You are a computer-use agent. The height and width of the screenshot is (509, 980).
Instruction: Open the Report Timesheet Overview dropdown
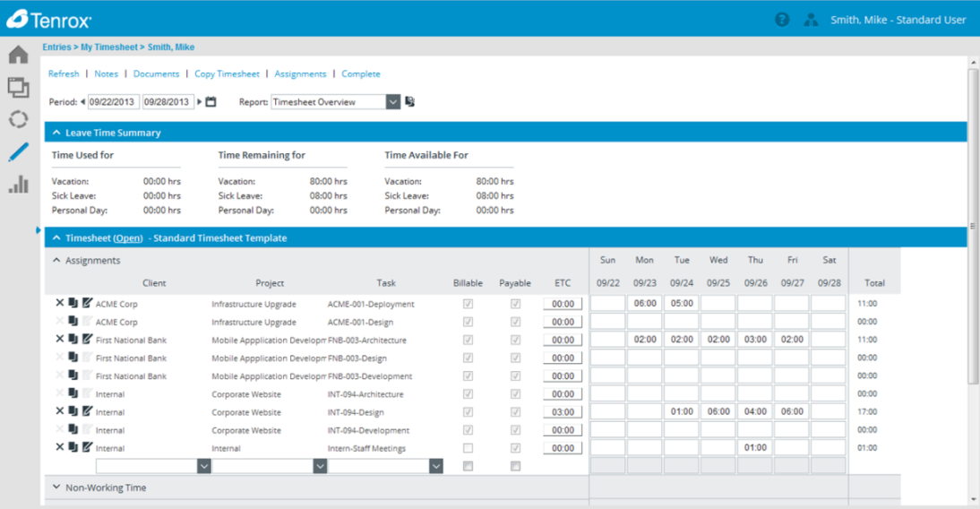(x=392, y=101)
